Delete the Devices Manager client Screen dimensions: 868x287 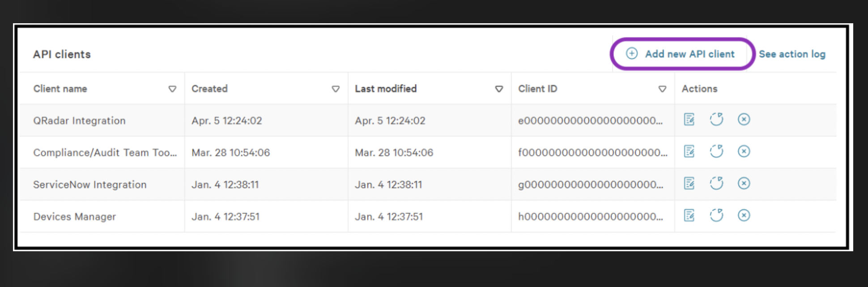coord(744,215)
